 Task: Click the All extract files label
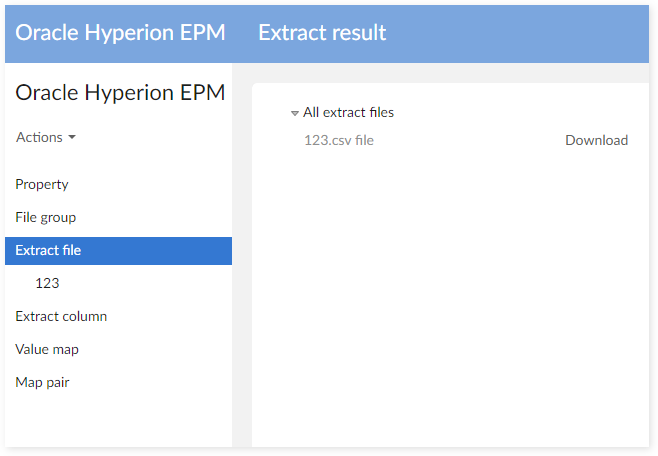coord(348,113)
